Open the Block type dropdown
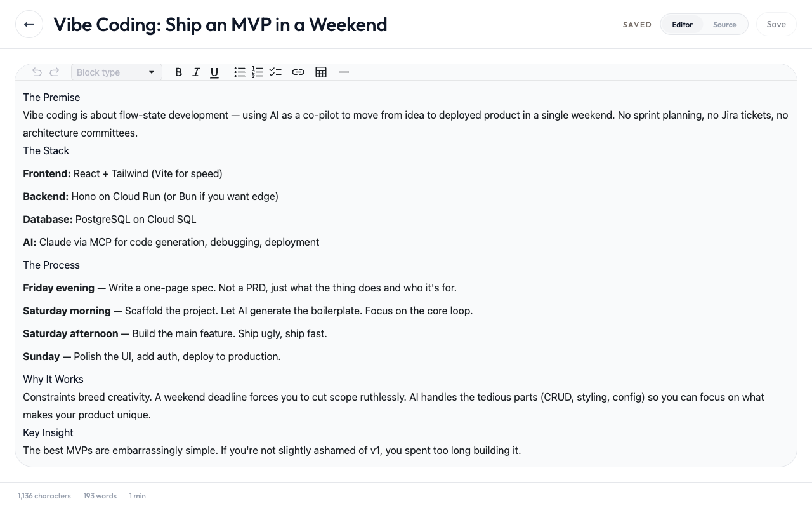The image size is (812, 508). [x=116, y=72]
